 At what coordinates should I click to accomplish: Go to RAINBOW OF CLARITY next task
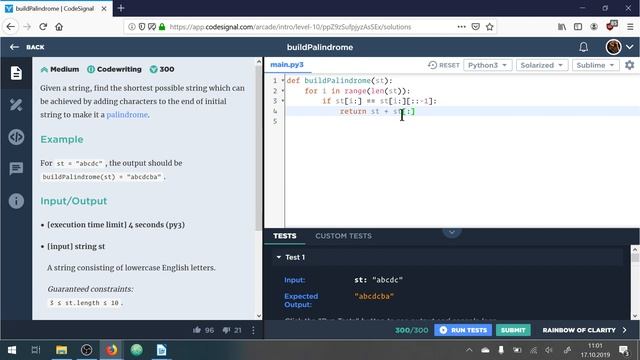(x=584, y=330)
